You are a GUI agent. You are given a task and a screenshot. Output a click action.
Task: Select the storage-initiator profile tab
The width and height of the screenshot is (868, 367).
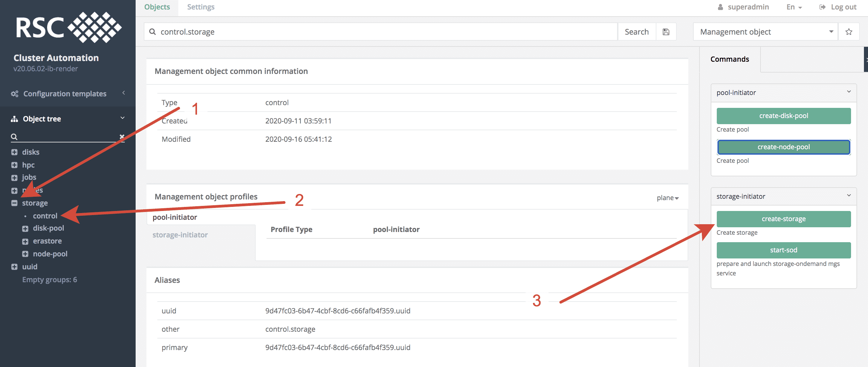pyautogui.click(x=180, y=235)
